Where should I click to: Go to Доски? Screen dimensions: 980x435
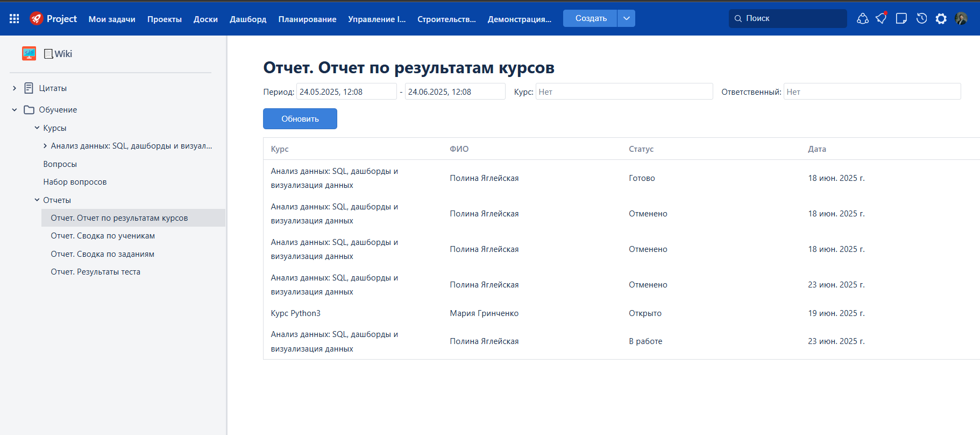tap(205, 19)
